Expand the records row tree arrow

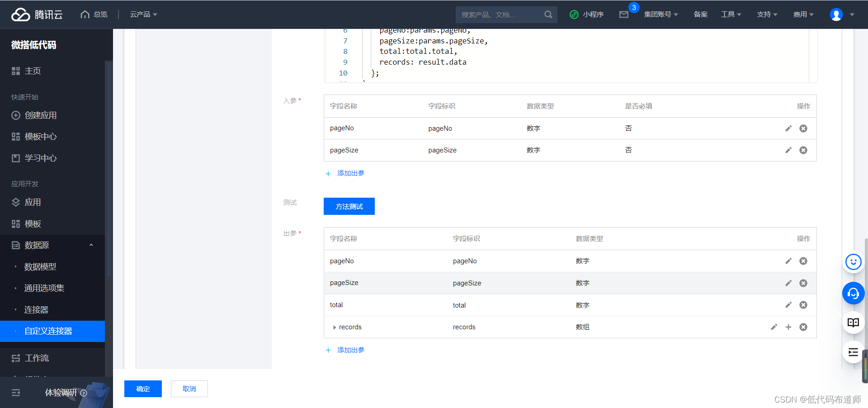(x=335, y=327)
